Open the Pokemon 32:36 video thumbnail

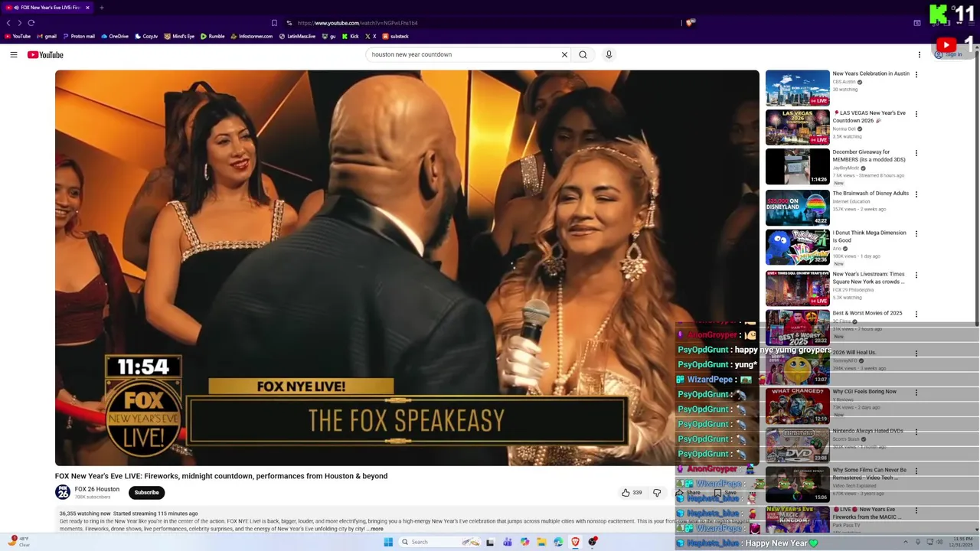point(797,247)
